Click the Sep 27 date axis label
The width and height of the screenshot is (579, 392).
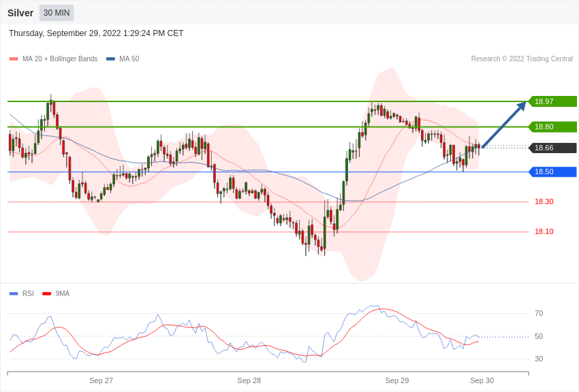pos(101,380)
